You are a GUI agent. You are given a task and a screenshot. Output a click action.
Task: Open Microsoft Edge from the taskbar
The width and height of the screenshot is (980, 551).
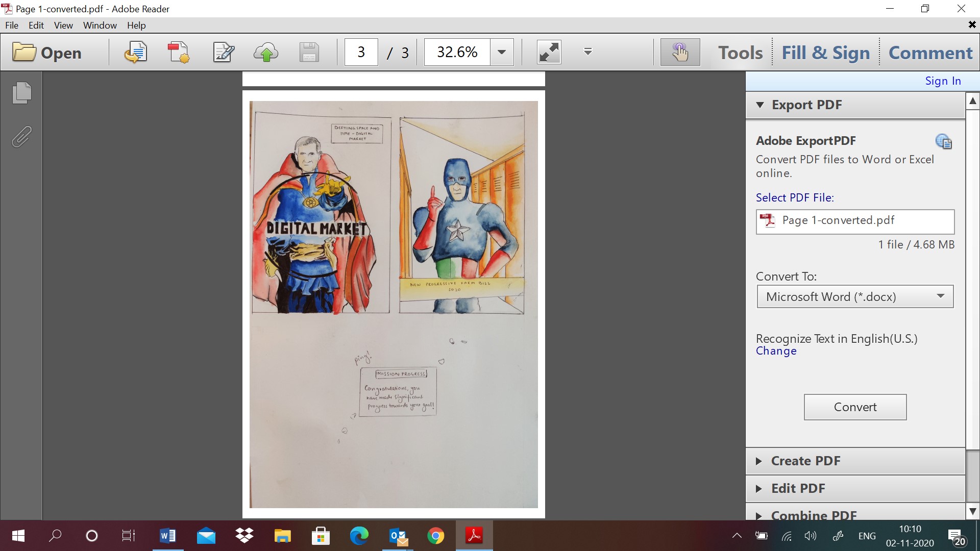coord(359,536)
